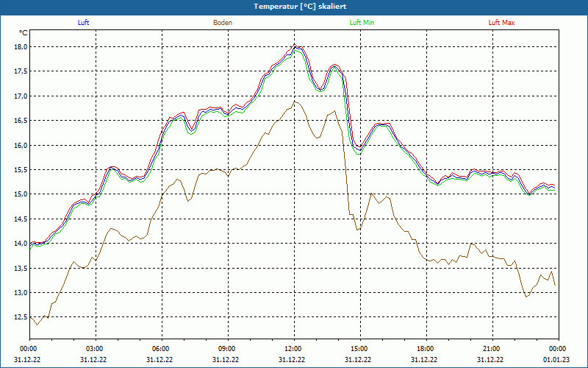This screenshot has height=368, width=588.
Task: Click the '13,5' y-axis value
Action: [x=21, y=268]
